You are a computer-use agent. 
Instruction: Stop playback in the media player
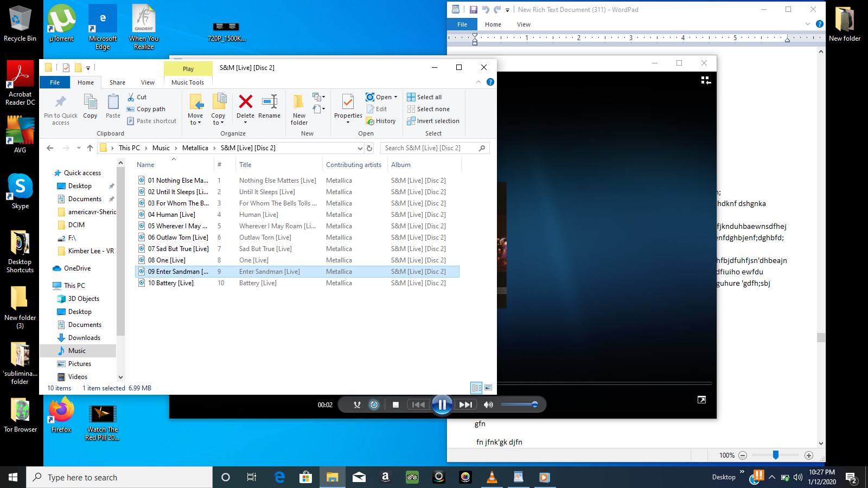point(395,404)
